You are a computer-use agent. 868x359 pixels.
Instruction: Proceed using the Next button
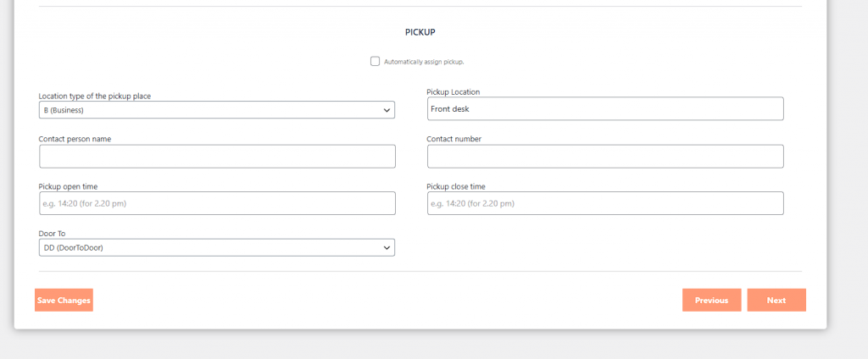click(776, 300)
